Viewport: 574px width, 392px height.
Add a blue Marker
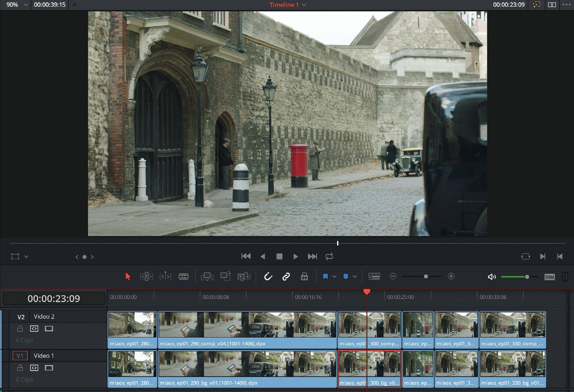tap(345, 277)
